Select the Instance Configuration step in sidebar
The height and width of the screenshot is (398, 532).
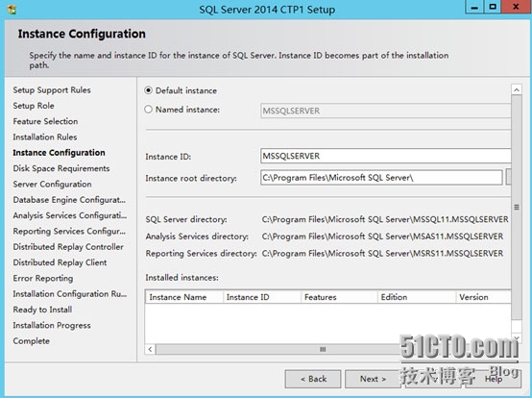(x=59, y=153)
